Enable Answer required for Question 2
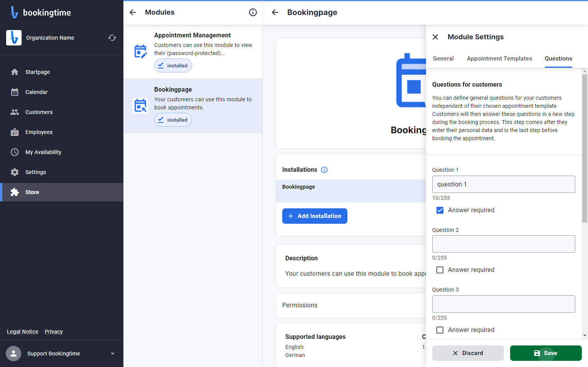Image resolution: width=588 pixels, height=367 pixels. coord(440,270)
